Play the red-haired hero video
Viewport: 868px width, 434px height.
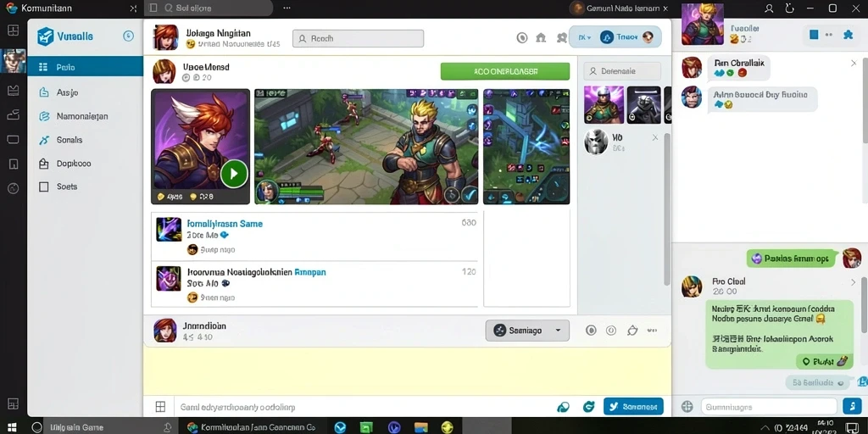[x=234, y=174]
